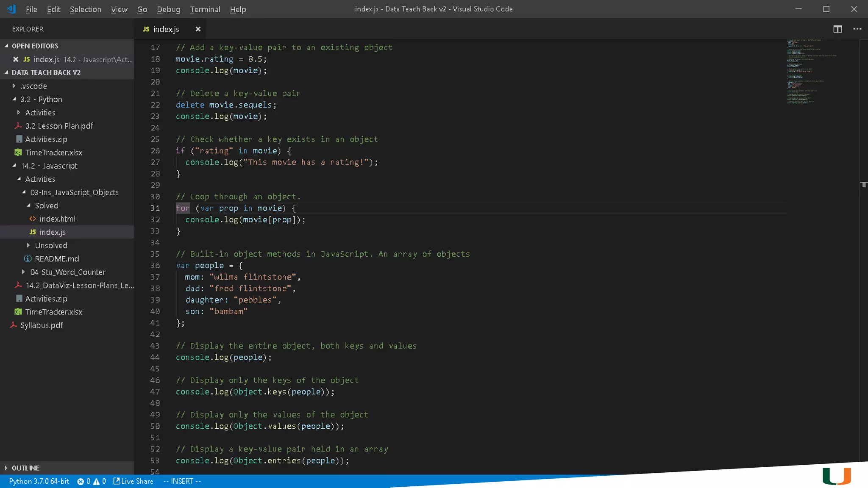Expand the .vscode folder
Screen dimensions: 868x488
(x=33, y=86)
